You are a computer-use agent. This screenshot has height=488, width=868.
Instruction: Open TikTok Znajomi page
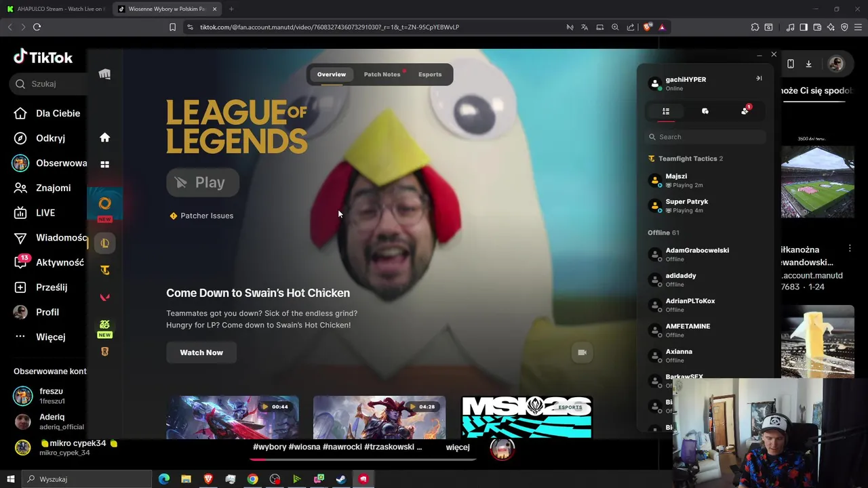43,188
